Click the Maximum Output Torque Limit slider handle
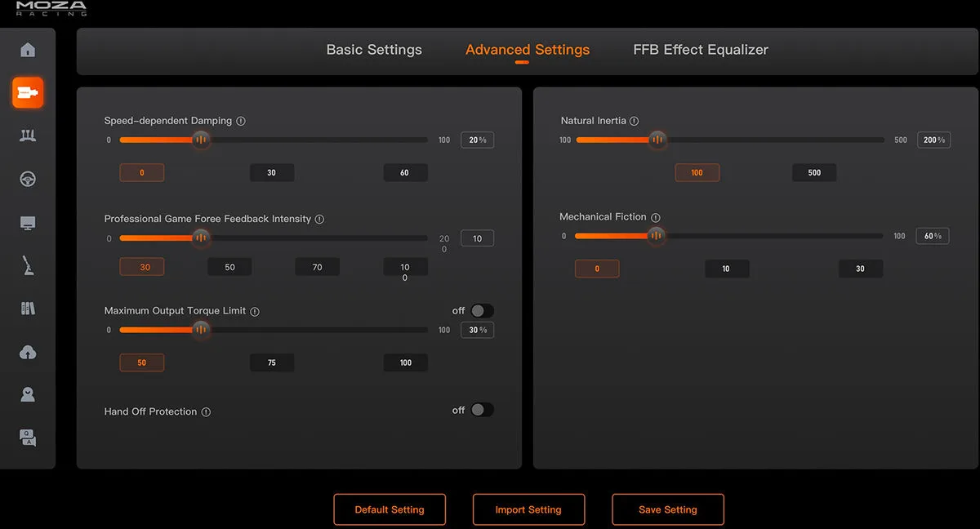980x529 pixels. [x=201, y=330]
